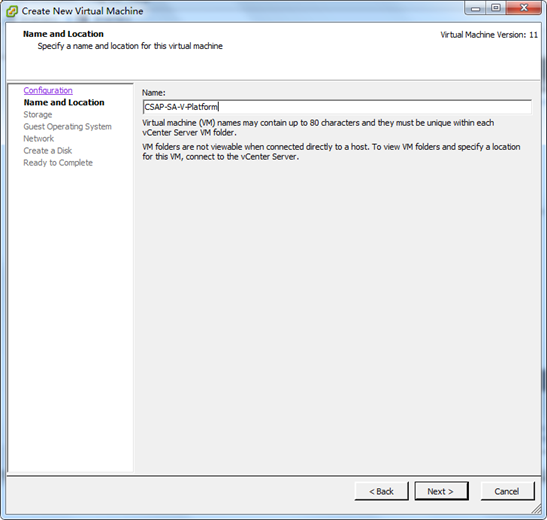Click the vSphere icon in the title bar

coord(12,11)
